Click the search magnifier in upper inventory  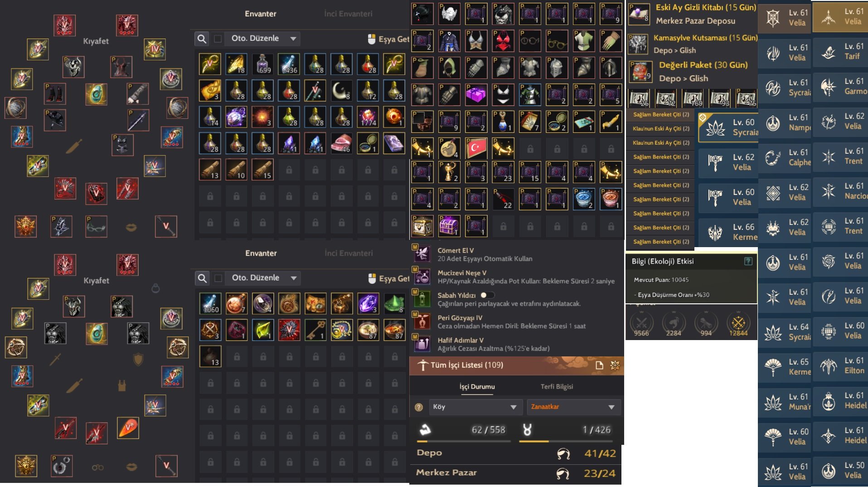(x=202, y=39)
